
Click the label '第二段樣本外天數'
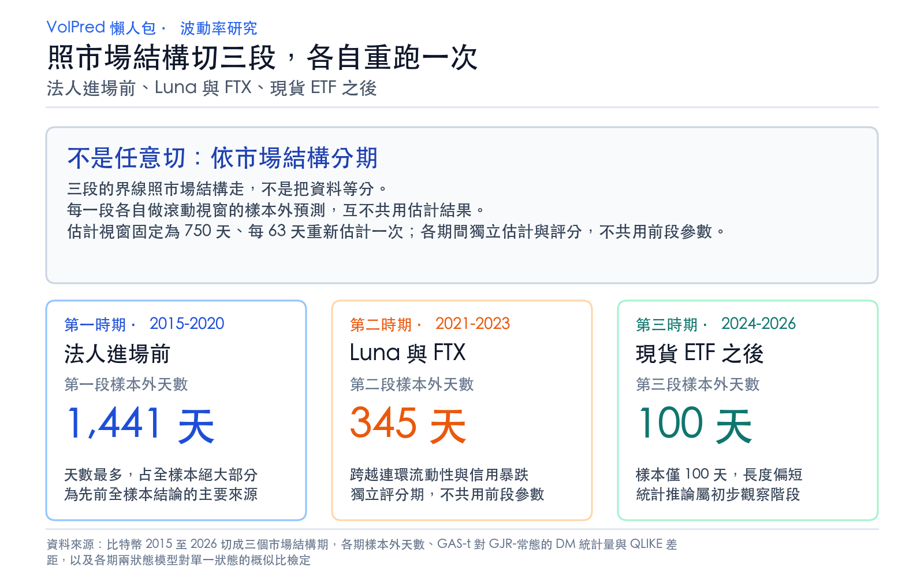click(412, 384)
